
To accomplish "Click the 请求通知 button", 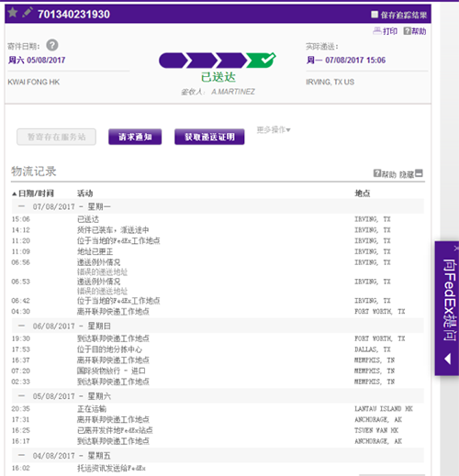I will (135, 137).
